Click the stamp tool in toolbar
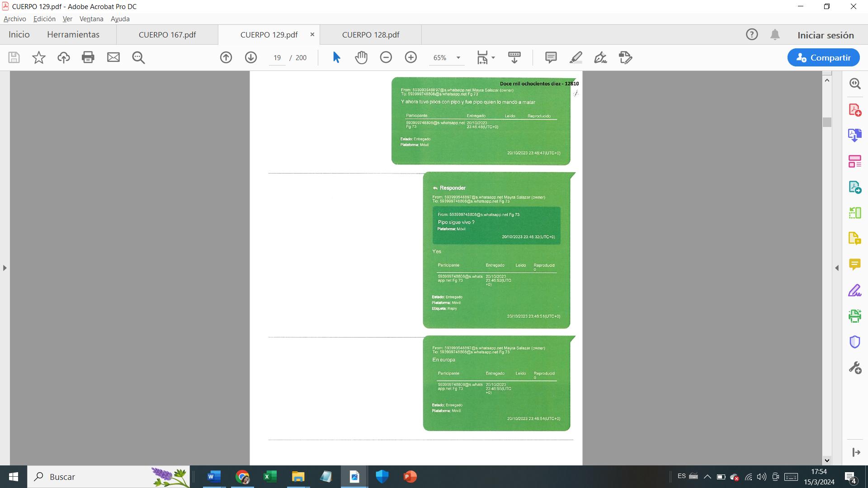 (x=626, y=57)
